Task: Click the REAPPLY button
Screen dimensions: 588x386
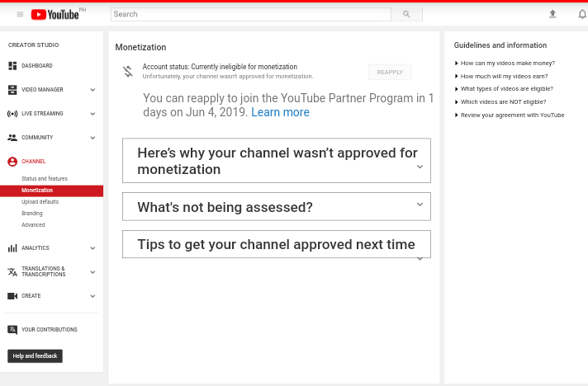Action: [x=390, y=73]
